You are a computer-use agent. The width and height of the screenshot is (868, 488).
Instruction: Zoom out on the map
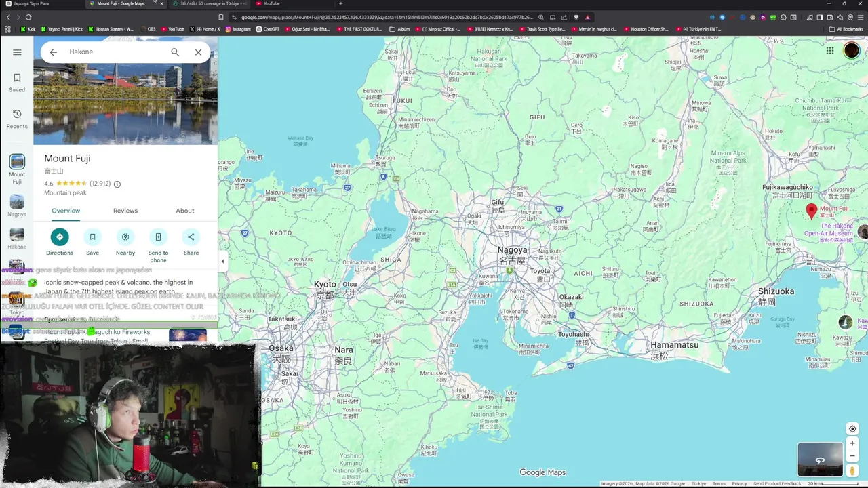[852, 456]
